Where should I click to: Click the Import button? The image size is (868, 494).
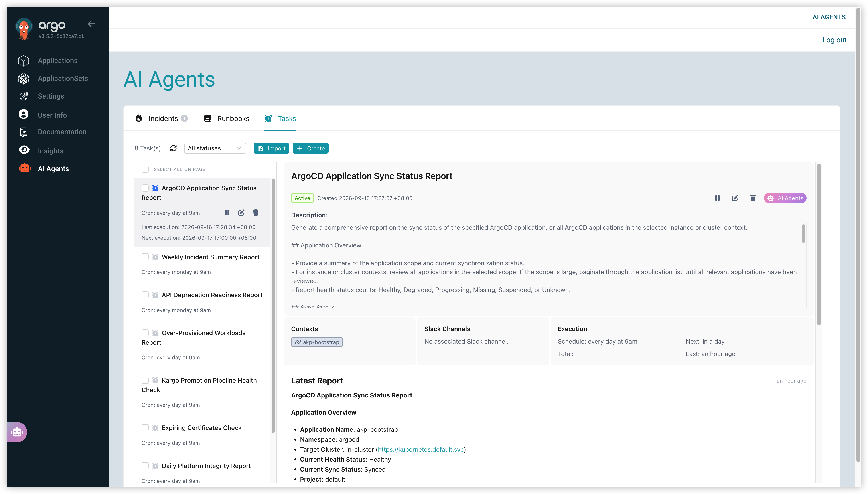click(271, 148)
